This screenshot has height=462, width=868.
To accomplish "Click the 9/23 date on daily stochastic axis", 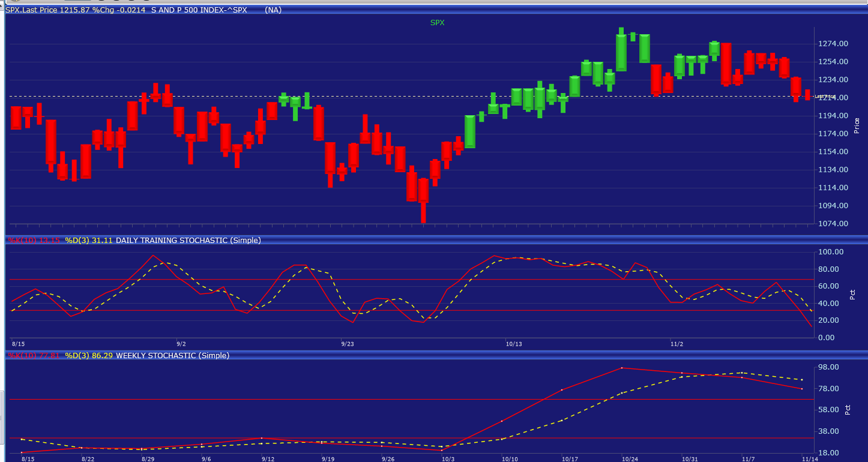I will pos(347,344).
